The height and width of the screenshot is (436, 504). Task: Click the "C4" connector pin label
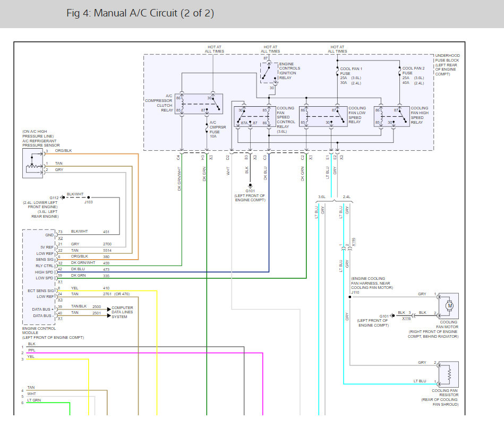coord(178,157)
